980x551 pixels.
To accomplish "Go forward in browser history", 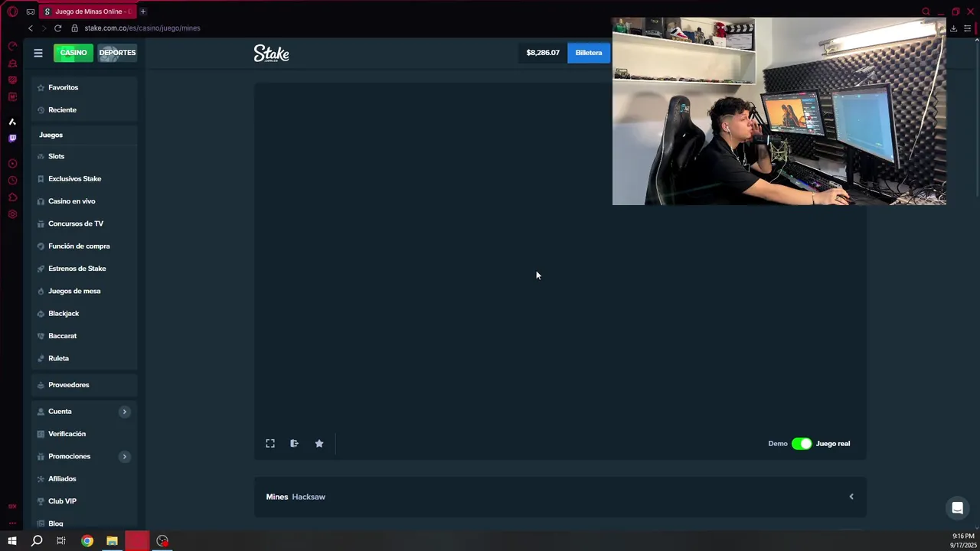I will tap(44, 28).
